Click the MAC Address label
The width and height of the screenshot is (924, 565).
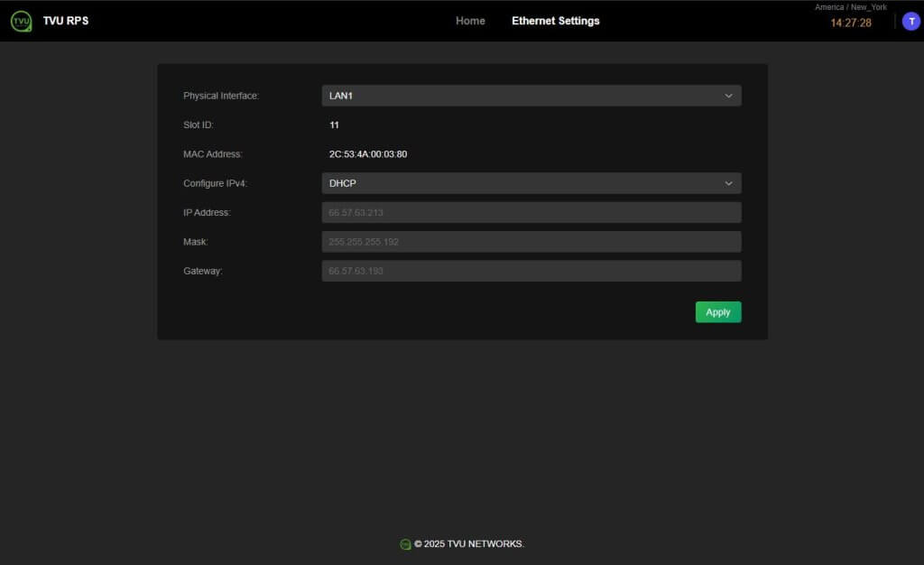(x=213, y=153)
